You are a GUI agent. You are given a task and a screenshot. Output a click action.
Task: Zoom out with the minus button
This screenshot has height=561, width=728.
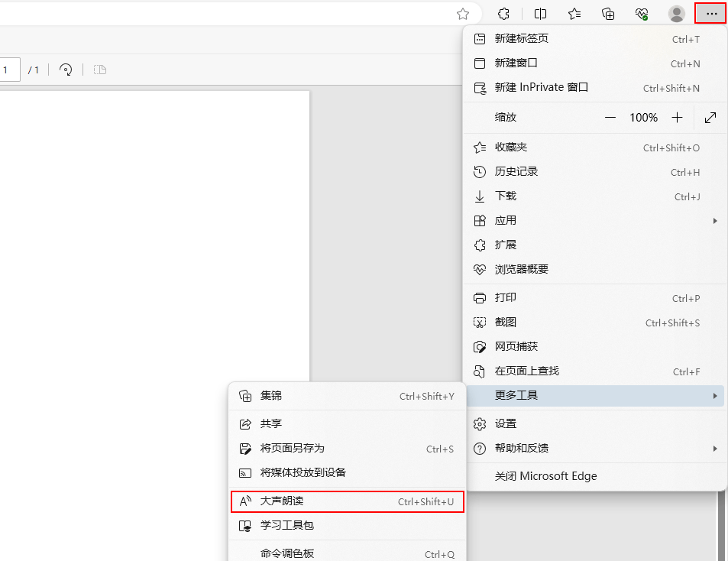[x=610, y=118]
